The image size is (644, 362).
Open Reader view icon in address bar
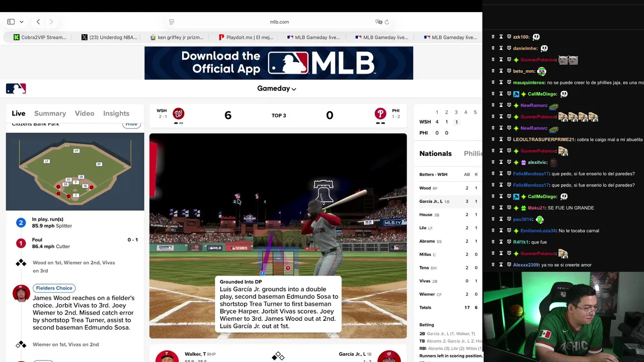click(172, 22)
